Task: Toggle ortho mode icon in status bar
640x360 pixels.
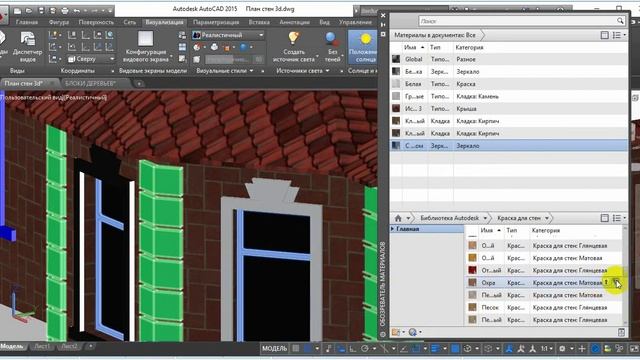Action: coord(353,349)
